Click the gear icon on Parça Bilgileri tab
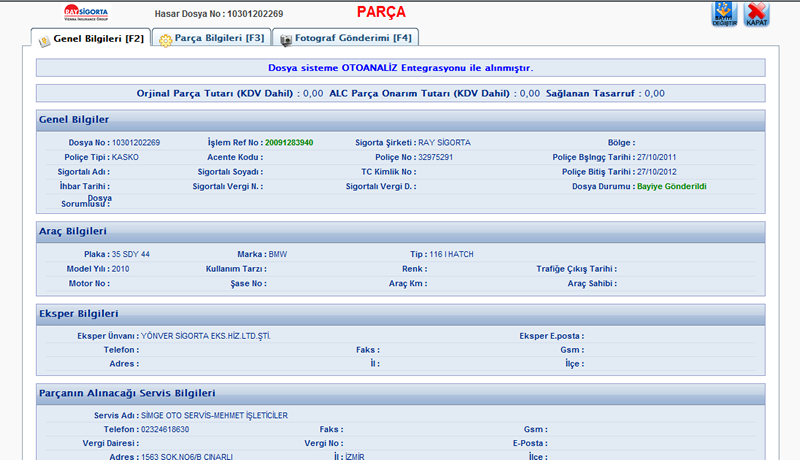Screen dimensions: 800x460 point(166,39)
